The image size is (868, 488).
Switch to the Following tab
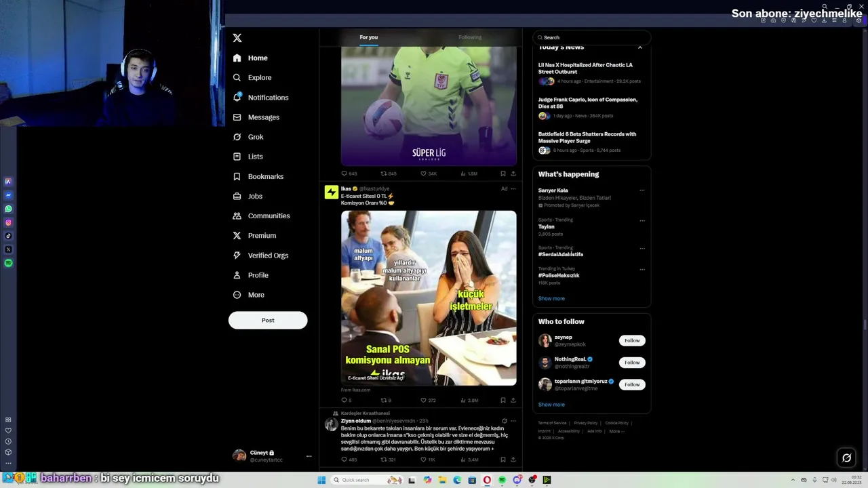[x=470, y=37]
